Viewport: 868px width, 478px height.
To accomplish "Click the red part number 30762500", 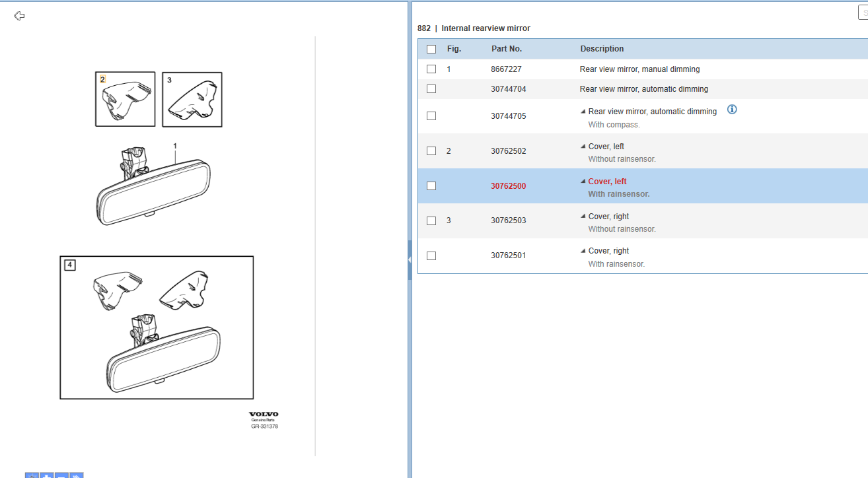I will click(x=509, y=186).
